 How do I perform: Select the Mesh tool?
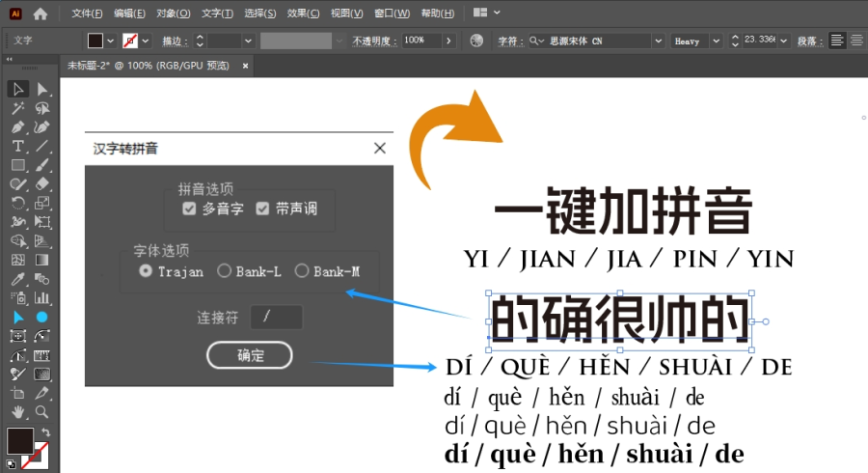click(x=17, y=260)
